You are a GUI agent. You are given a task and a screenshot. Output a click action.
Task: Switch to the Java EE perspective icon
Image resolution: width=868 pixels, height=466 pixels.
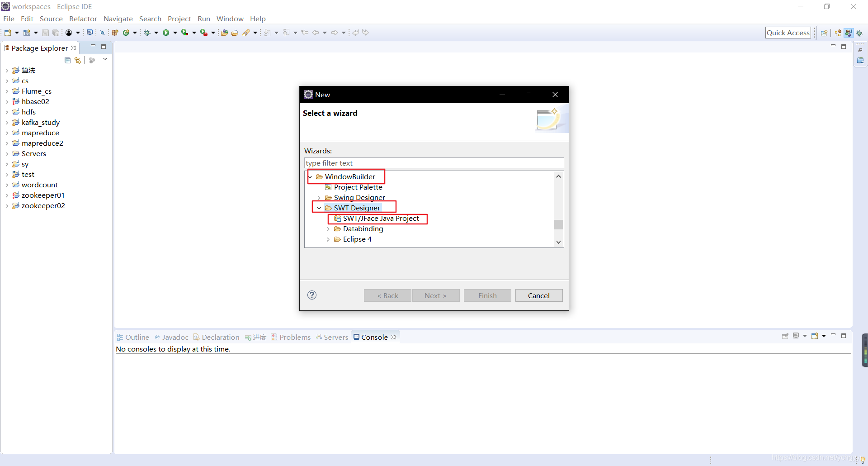(838, 33)
